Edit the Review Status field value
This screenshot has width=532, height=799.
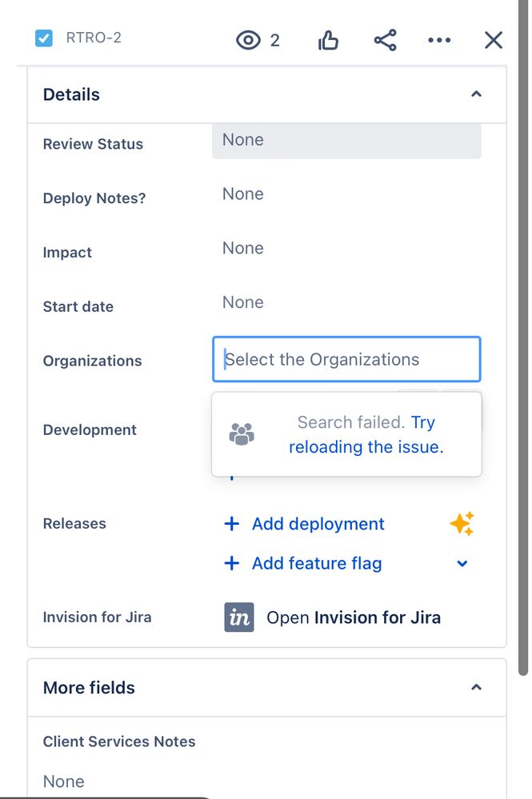pos(346,140)
